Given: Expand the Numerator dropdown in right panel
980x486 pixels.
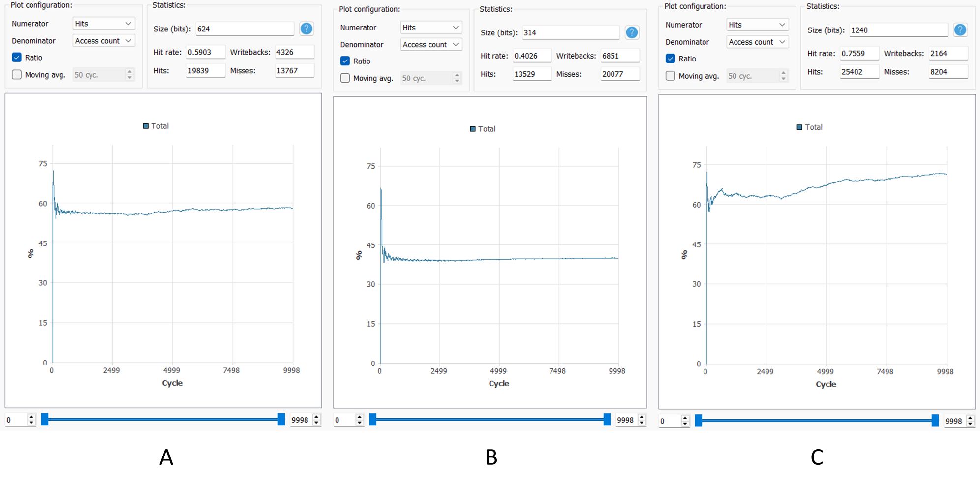Looking at the screenshot, I should 757,25.
